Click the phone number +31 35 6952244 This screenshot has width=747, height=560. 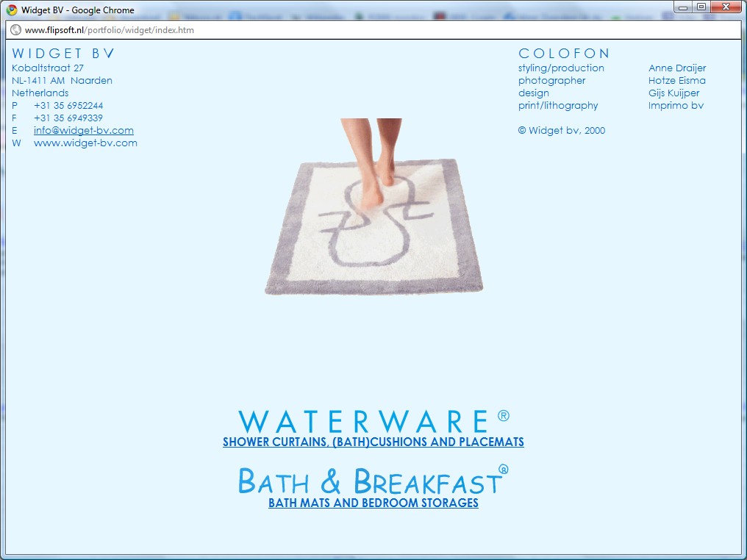pyautogui.click(x=68, y=105)
